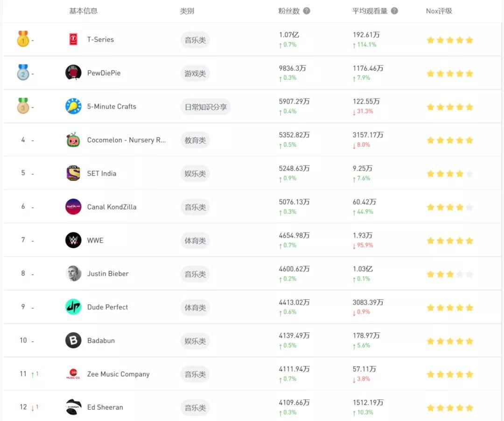Click the help icon next to 粉丝数
This screenshot has height=421, width=504.
pos(307,11)
